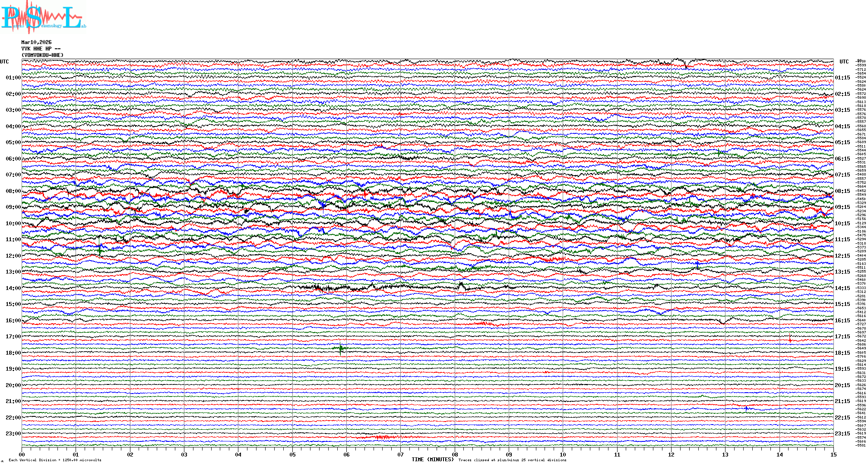Viewport: 868px width, 466px height.
Task: Click the 23:15 right time label
Action: (x=842, y=434)
